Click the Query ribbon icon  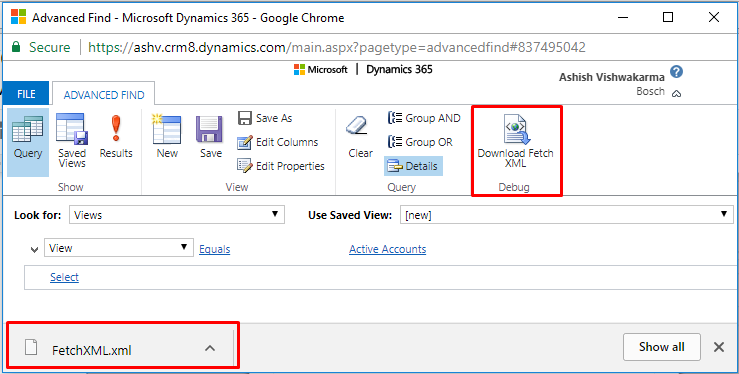pos(27,142)
